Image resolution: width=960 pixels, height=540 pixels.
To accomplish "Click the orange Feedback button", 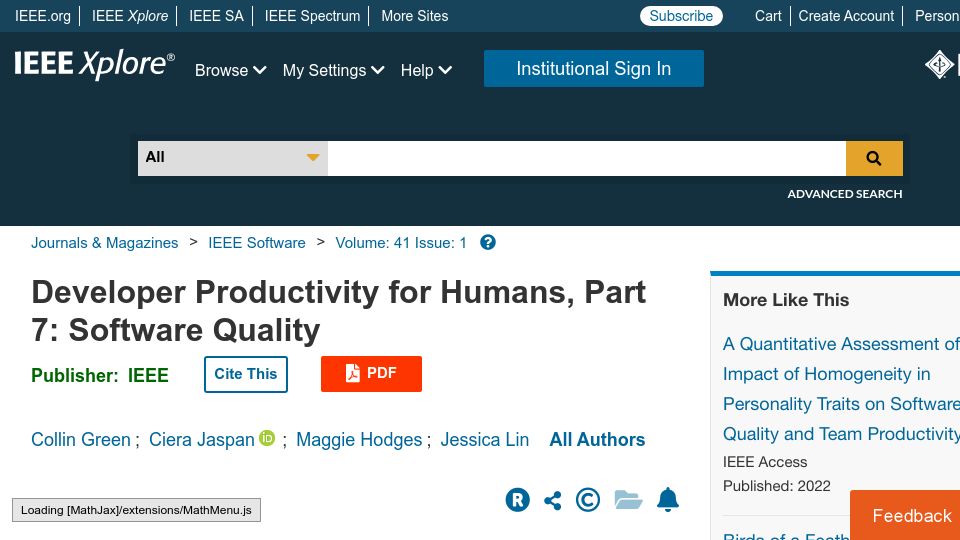I will (907, 515).
